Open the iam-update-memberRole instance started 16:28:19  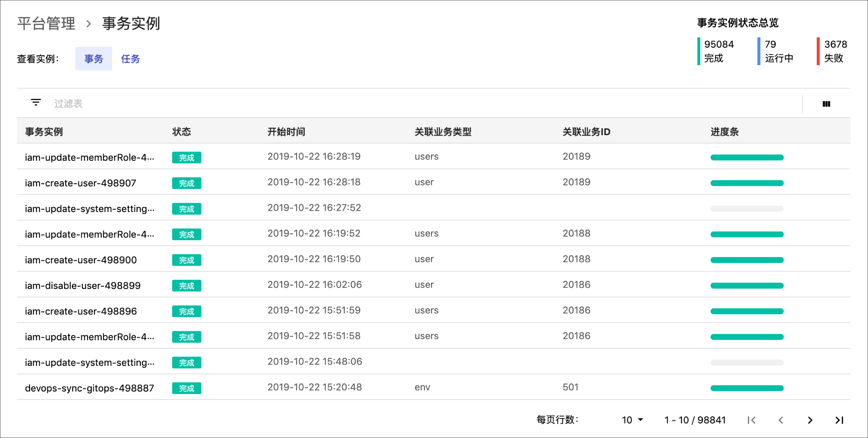90,157
